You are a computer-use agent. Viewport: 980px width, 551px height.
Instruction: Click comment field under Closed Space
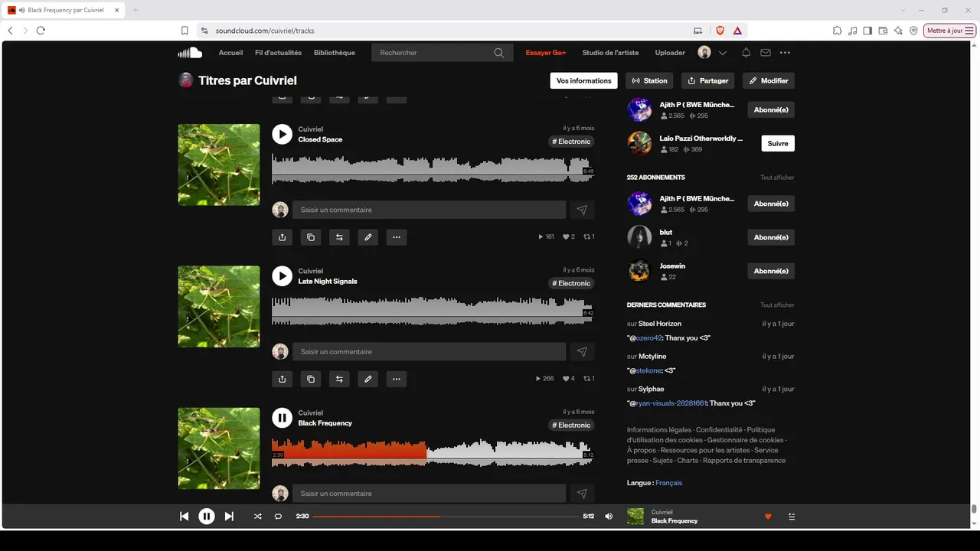click(x=429, y=210)
